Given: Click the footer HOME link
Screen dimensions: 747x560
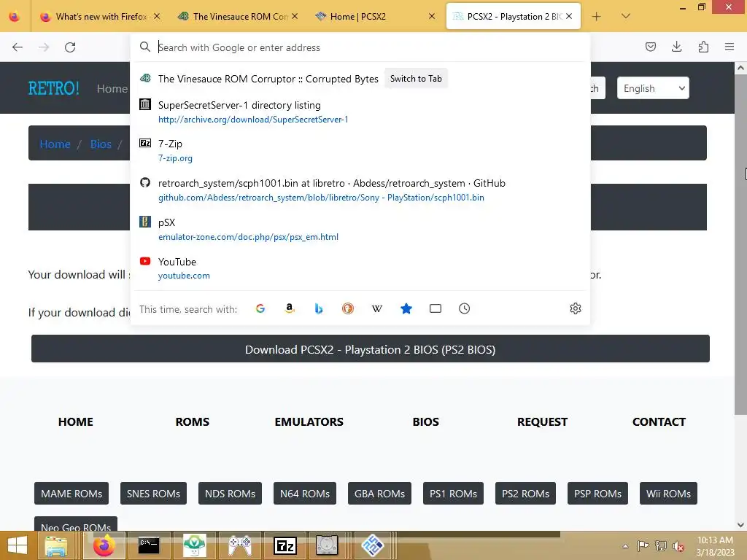Looking at the screenshot, I should tap(75, 422).
